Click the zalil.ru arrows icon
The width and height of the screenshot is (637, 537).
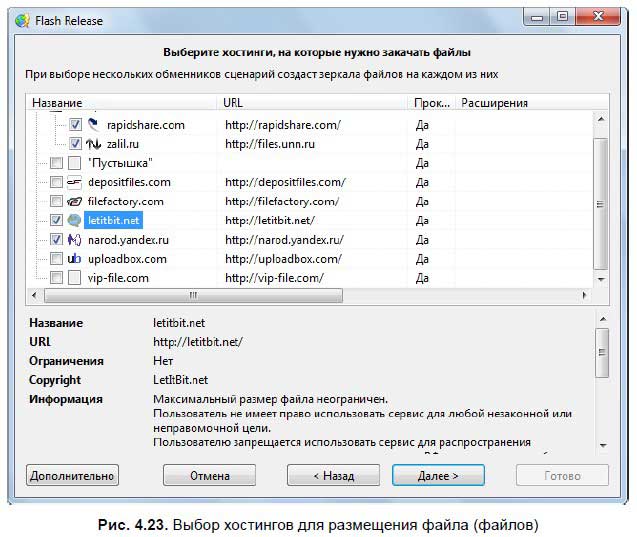[x=93, y=144]
